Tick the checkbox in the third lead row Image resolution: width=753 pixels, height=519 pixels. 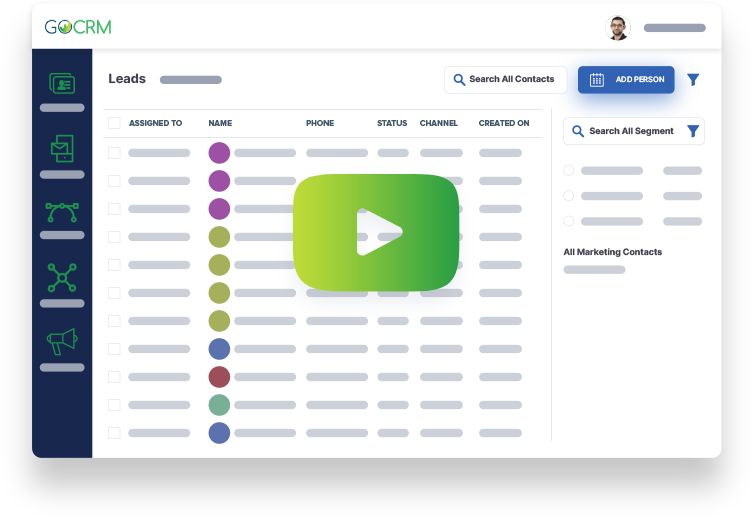(x=114, y=209)
